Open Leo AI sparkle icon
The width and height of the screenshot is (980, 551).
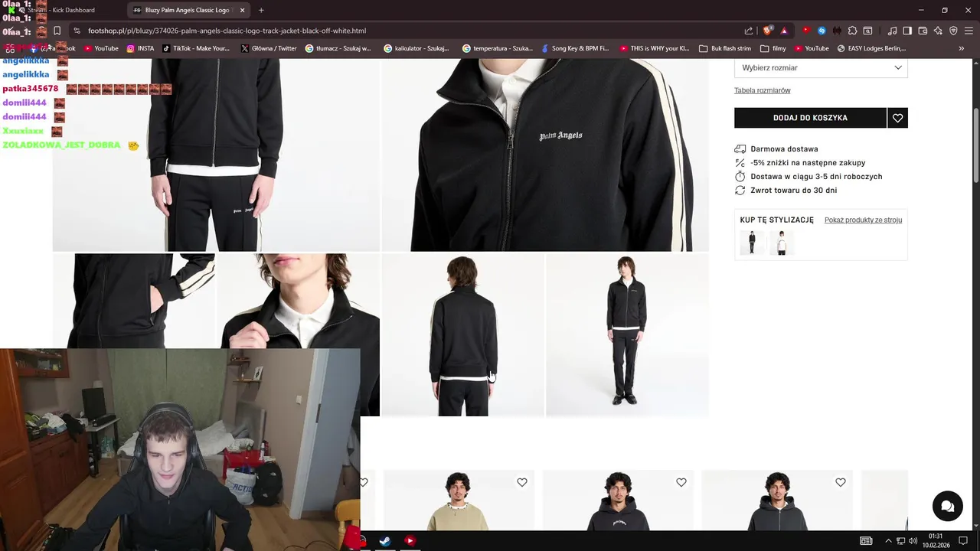(938, 31)
